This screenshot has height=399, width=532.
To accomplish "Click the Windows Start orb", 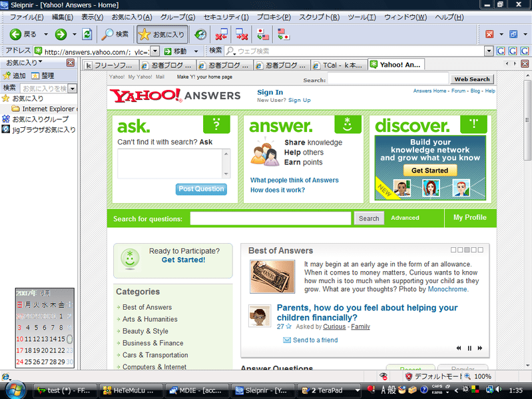I will coord(15,390).
